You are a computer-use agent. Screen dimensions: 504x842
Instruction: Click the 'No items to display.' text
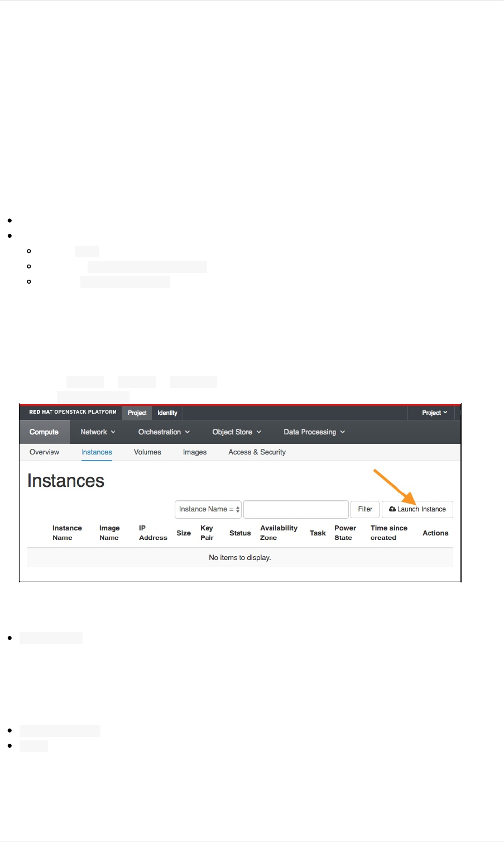(x=240, y=558)
